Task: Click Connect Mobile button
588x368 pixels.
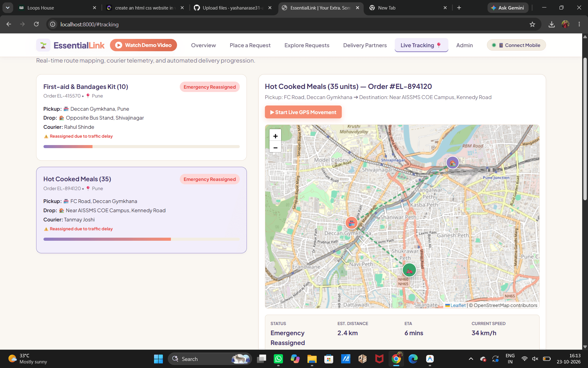Action: [516, 45]
